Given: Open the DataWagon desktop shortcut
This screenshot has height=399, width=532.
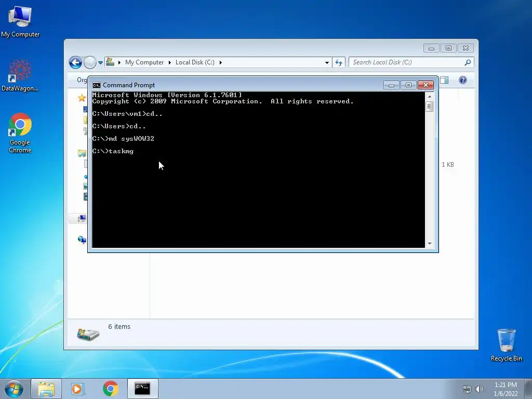Looking at the screenshot, I should pos(20,75).
